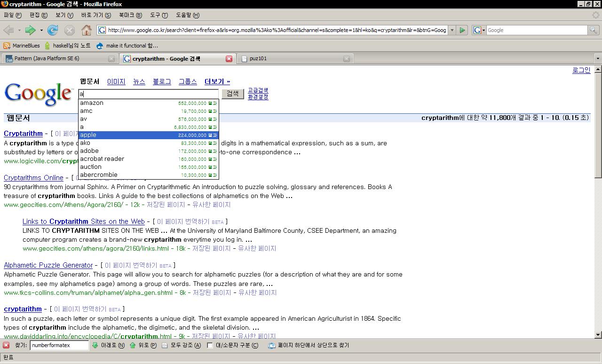Click the Stop loading icon
This screenshot has width=602, height=364.
(x=69, y=30)
